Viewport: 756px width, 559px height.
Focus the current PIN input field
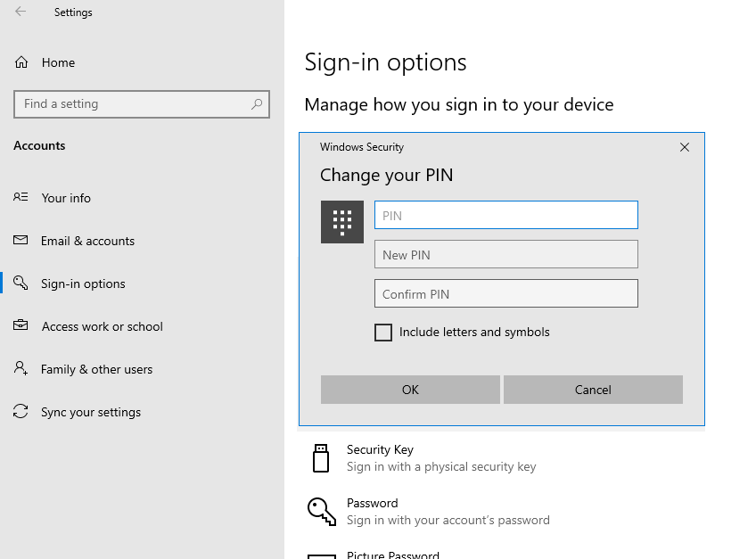505,215
